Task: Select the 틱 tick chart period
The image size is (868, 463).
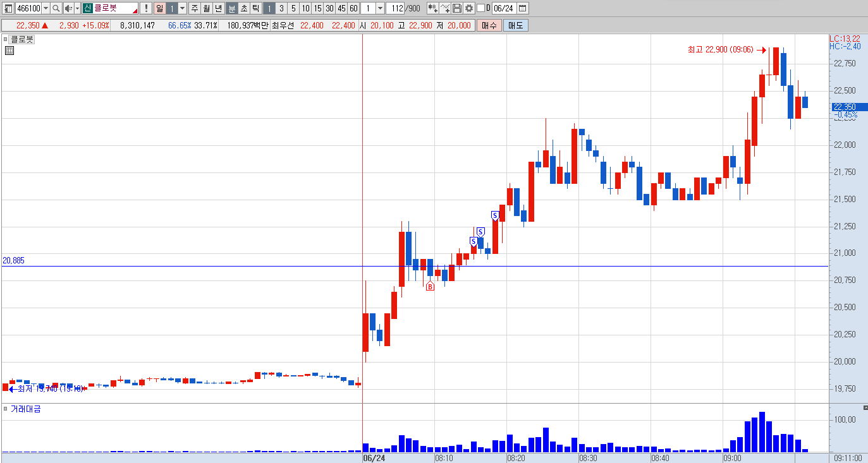Action: coord(255,8)
